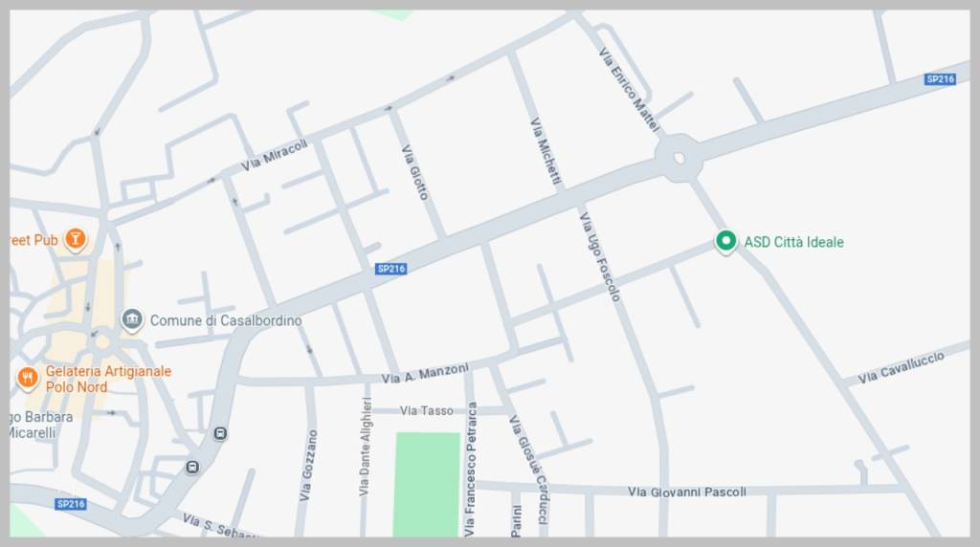Click the green ASD Città Ideale pin
This screenshot has width=980, height=547.
725,241
